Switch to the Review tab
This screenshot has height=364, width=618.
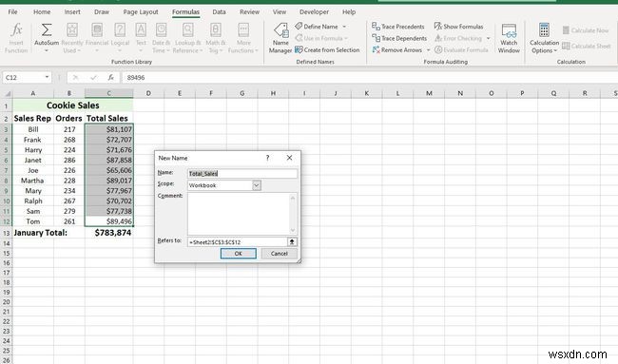coord(249,11)
